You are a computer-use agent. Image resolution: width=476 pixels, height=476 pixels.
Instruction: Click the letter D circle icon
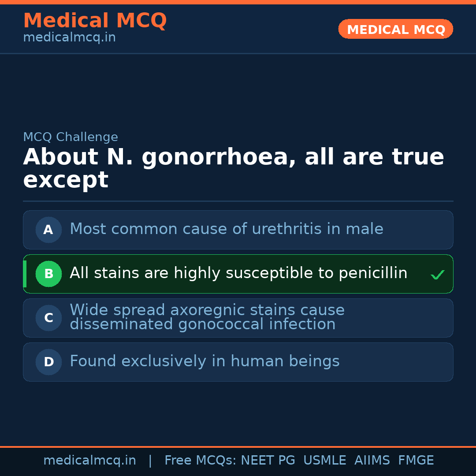[48, 362]
